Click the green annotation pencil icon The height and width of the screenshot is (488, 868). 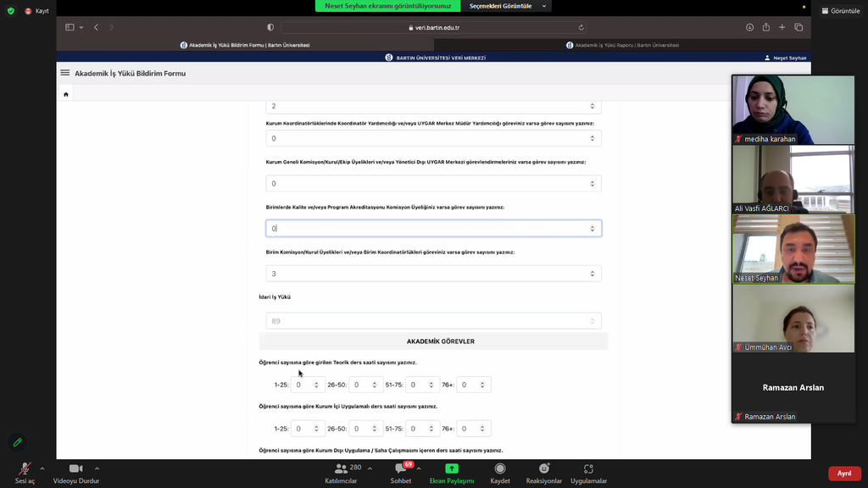pos(17,442)
